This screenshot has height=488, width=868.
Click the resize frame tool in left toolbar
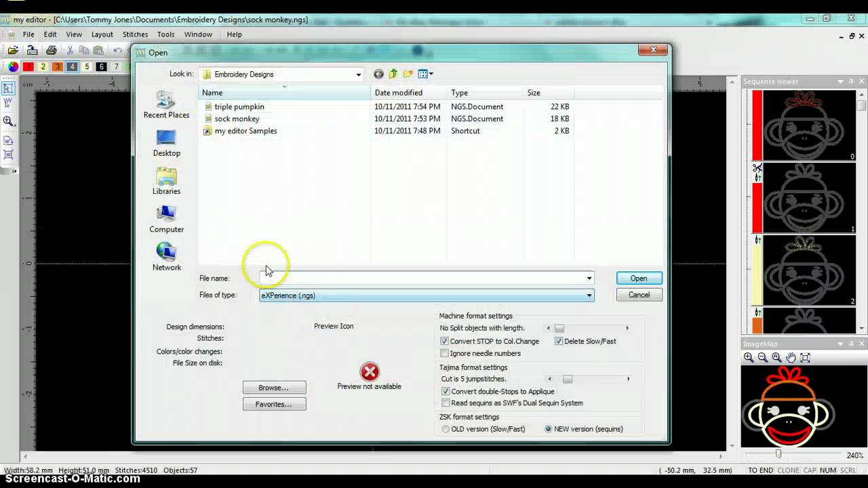tap(8, 155)
